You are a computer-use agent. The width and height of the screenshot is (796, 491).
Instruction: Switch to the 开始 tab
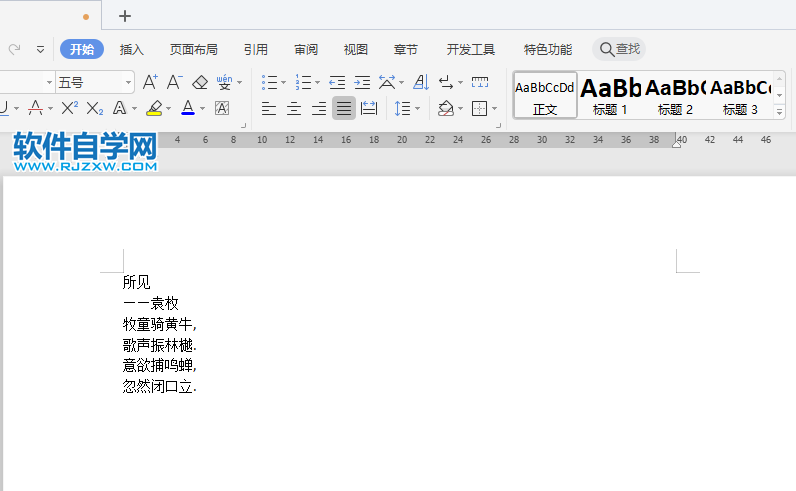(x=82, y=49)
